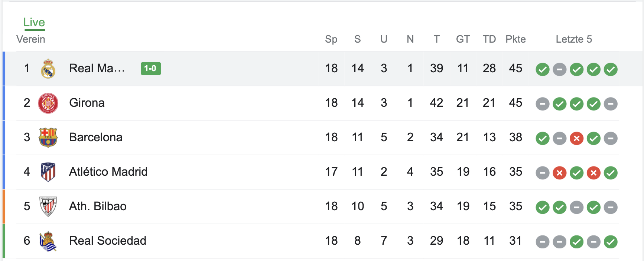Click the Real Madrid 1-0 live score badge
This screenshot has width=644, height=261.
point(150,69)
